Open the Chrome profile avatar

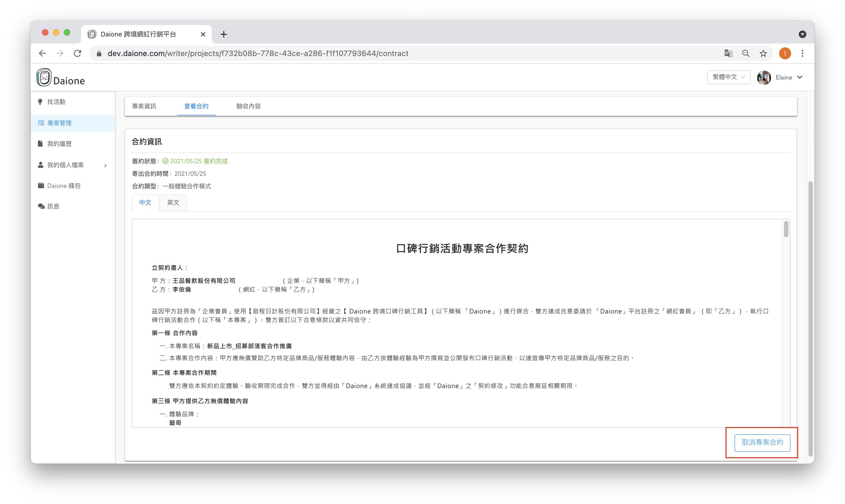pos(785,53)
